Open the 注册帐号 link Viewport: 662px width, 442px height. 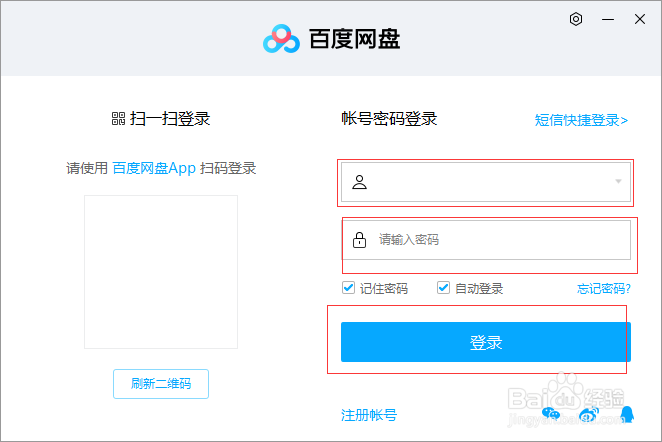pos(369,415)
